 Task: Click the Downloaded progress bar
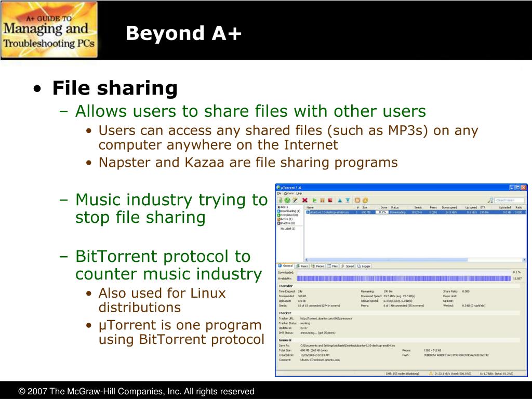404,272
